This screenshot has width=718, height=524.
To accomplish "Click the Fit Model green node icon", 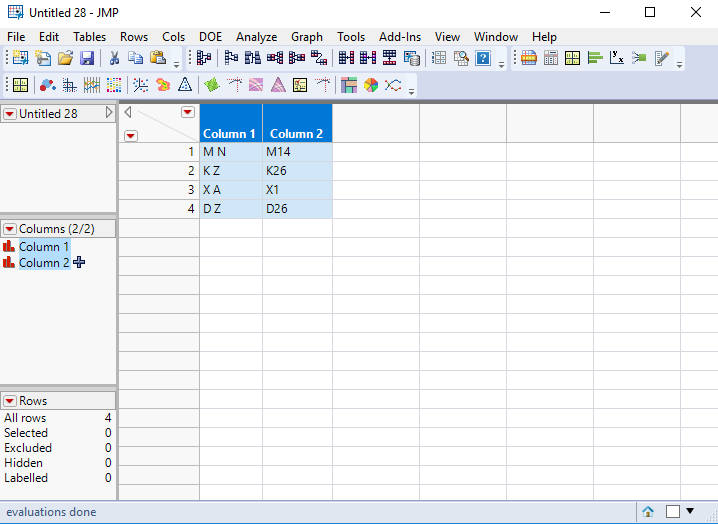I will point(639,58).
